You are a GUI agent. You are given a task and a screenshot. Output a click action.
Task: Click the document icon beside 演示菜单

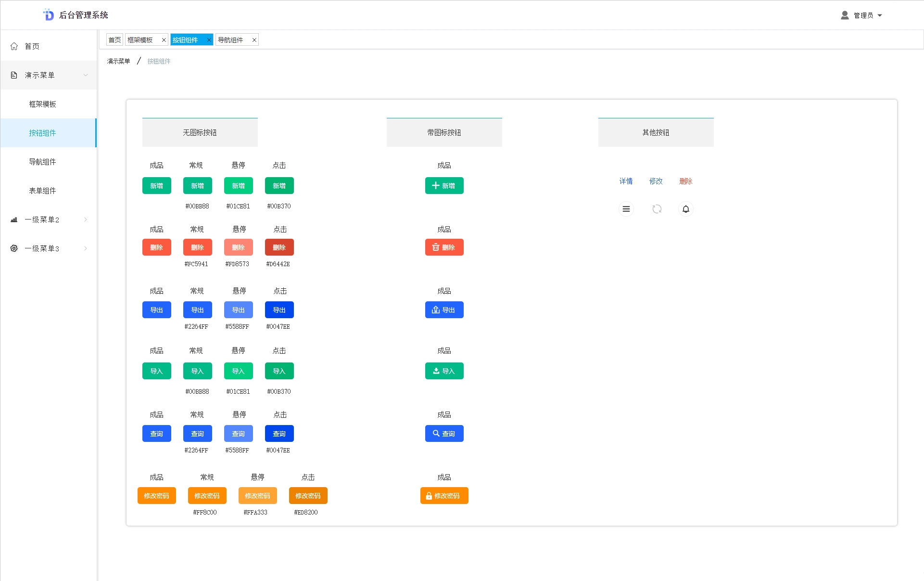(x=14, y=75)
